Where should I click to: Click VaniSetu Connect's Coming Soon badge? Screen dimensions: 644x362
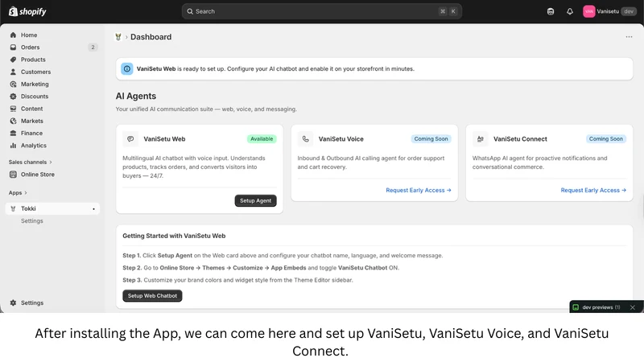(606, 139)
